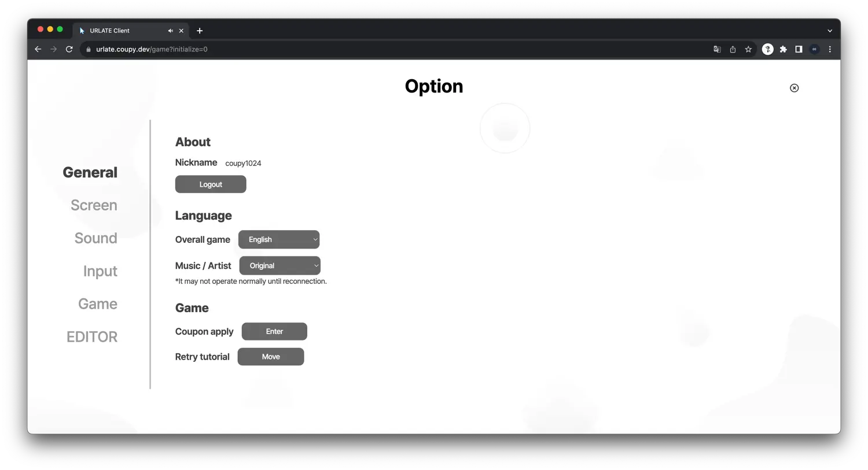Click the Logout button
The height and width of the screenshot is (470, 868).
211,184
